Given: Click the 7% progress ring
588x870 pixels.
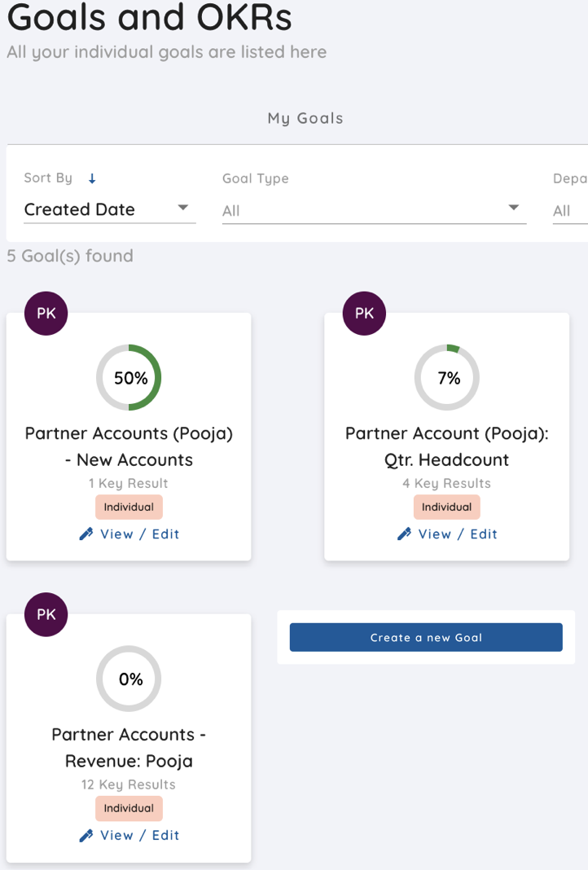Looking at the screenshot, I should point(447,378).
